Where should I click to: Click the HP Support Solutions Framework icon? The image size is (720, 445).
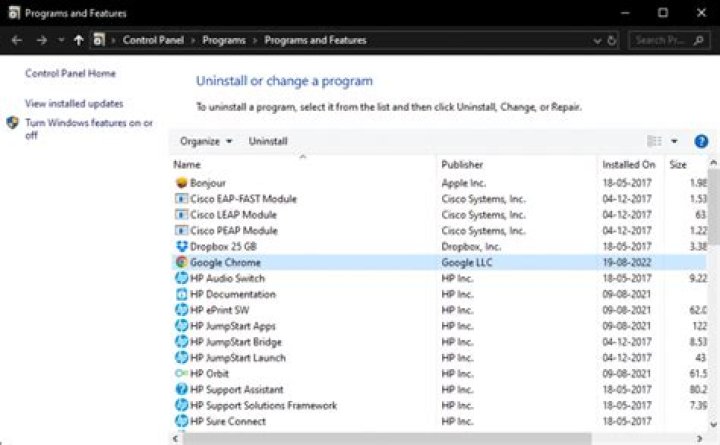pos(181,406)
